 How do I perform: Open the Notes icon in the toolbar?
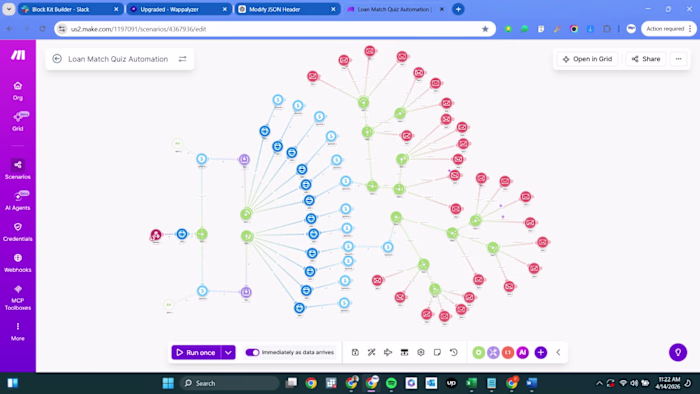pyautogui.click(x=437, y=353)
